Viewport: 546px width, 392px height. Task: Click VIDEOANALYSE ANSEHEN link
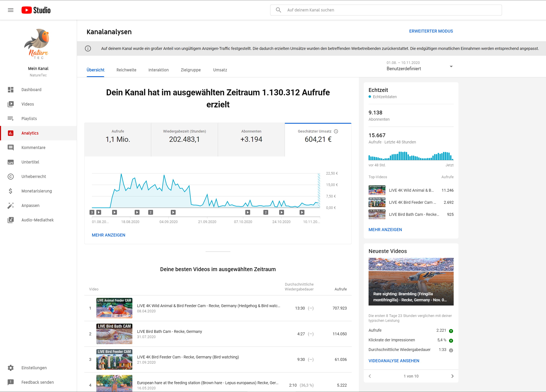tap(394, 361)
